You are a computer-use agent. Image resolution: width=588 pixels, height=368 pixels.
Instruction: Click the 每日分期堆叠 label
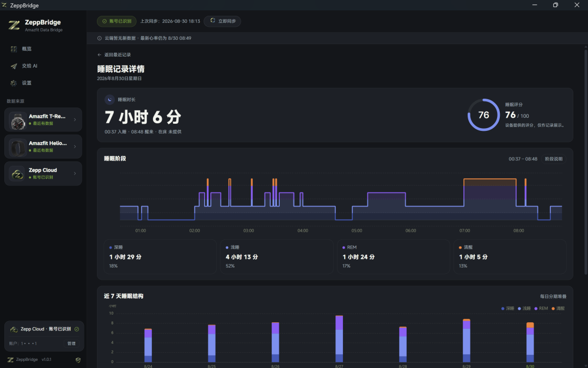pos(553,297)
